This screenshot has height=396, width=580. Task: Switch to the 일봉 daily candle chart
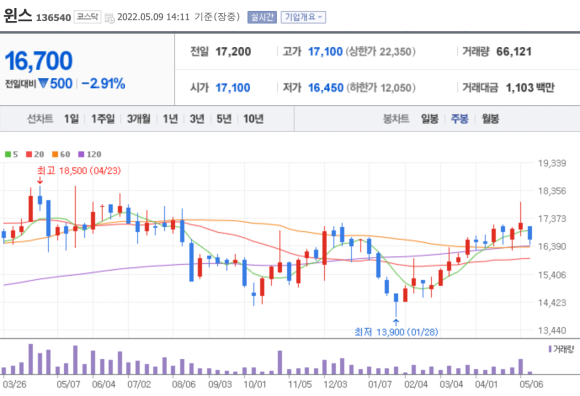429,119
